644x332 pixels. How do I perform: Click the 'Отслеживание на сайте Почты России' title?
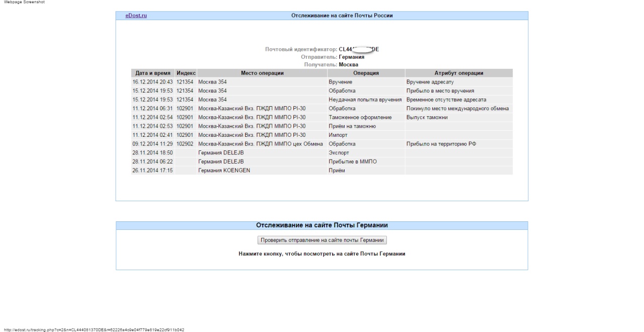pos(342,16)
